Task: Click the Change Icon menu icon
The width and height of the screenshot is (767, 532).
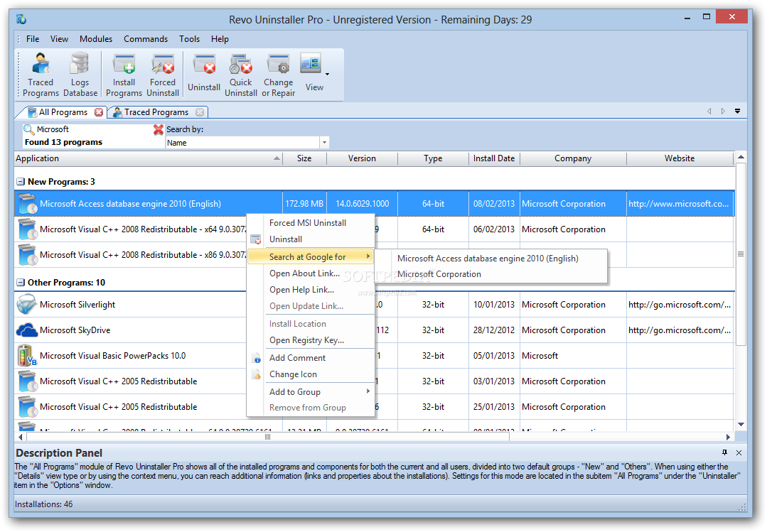Action: point(257,374)
